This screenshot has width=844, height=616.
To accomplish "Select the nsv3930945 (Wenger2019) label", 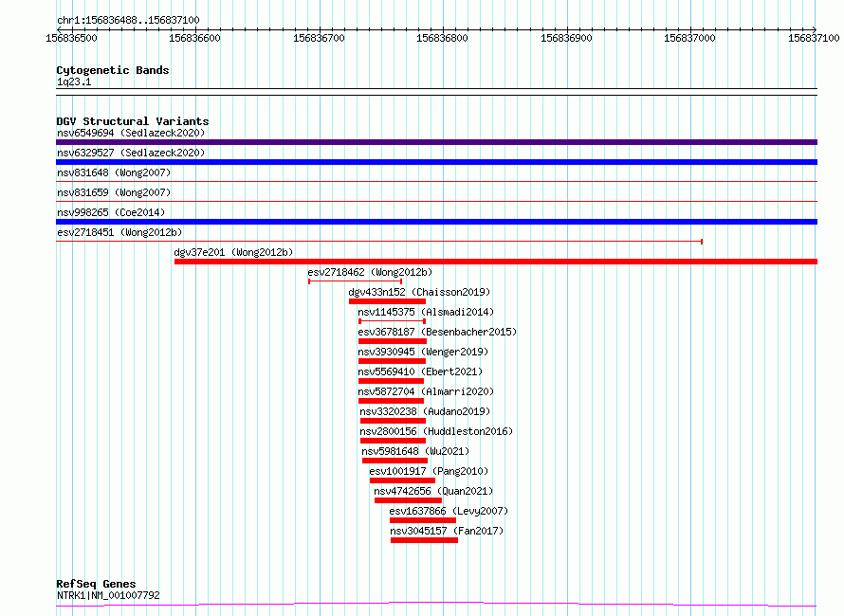I will [423, 352].
